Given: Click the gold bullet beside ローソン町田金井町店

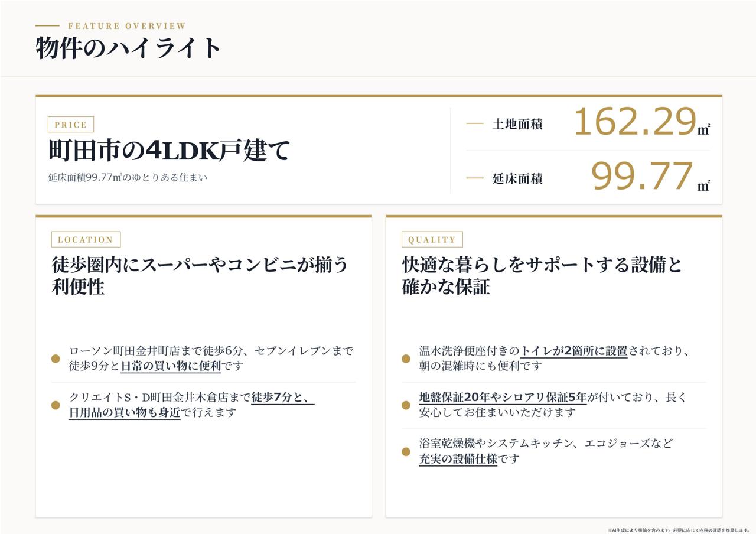Looking at the screenshot, I should [x=56, y=359].
